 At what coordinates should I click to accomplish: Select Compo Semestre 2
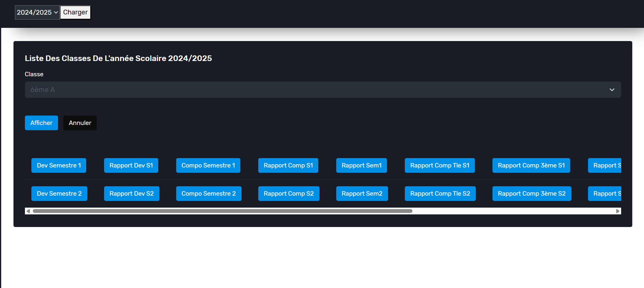coord(209,194)
